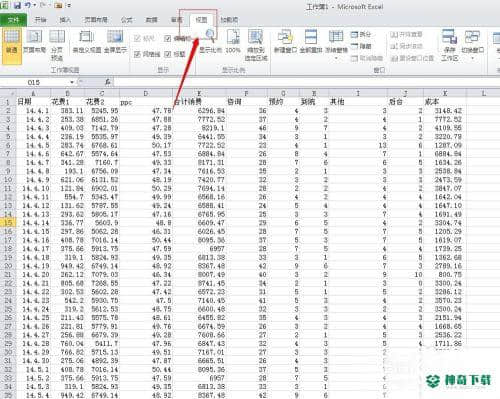The width and height of the screenshot is (500, 399).
Task: Click View Side by Side (并排查看)
Action: tap(406, 34)
